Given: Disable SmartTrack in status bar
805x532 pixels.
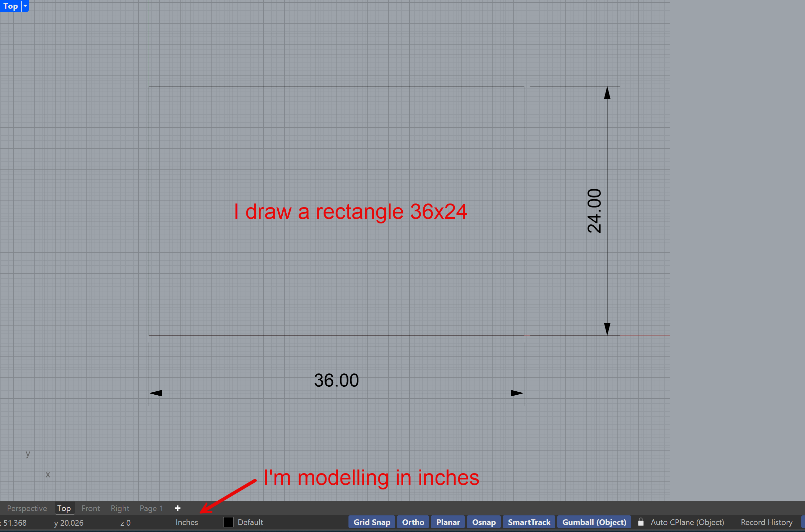Looking at the screenshot, I should 529,522.
